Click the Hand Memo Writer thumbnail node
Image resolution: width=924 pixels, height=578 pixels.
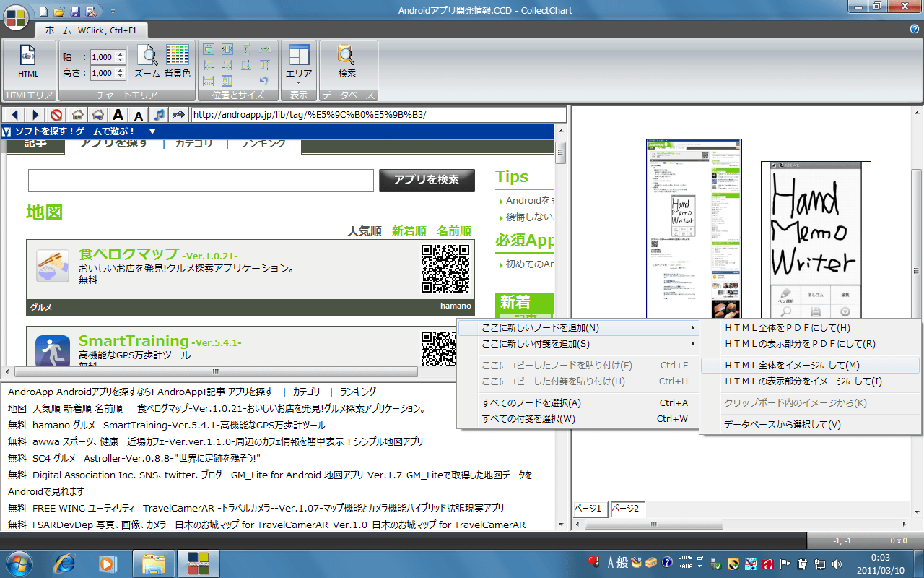(x=816, y=238)
